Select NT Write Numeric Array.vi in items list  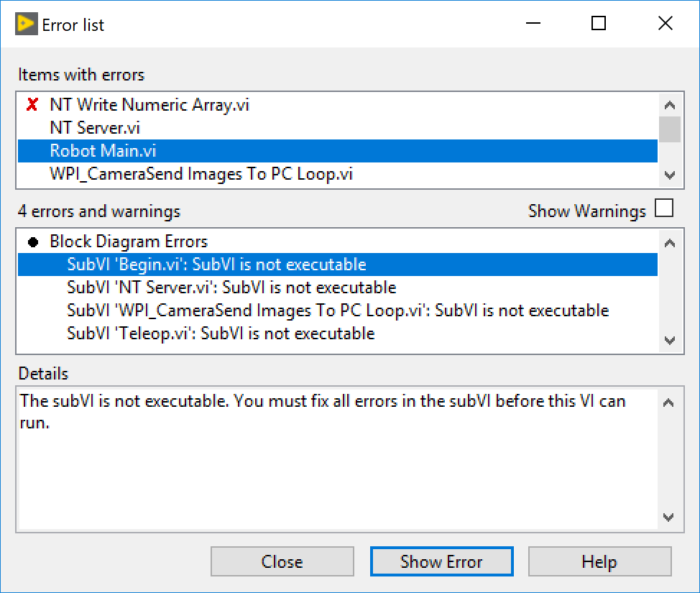pos(338,104)
